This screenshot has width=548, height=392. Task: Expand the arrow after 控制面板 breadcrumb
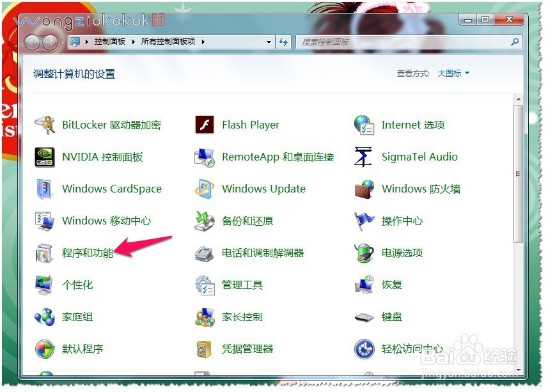[x=133, y=42]
